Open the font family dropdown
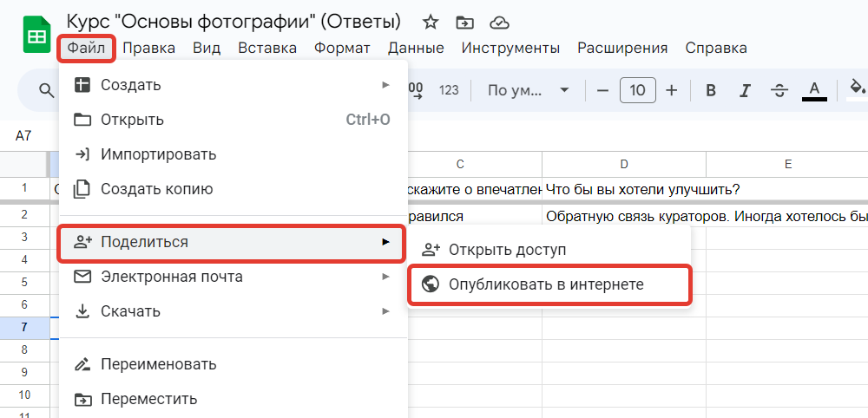This screenshot has width=868, height=418. pyautogui.click(x=528, y=90)
